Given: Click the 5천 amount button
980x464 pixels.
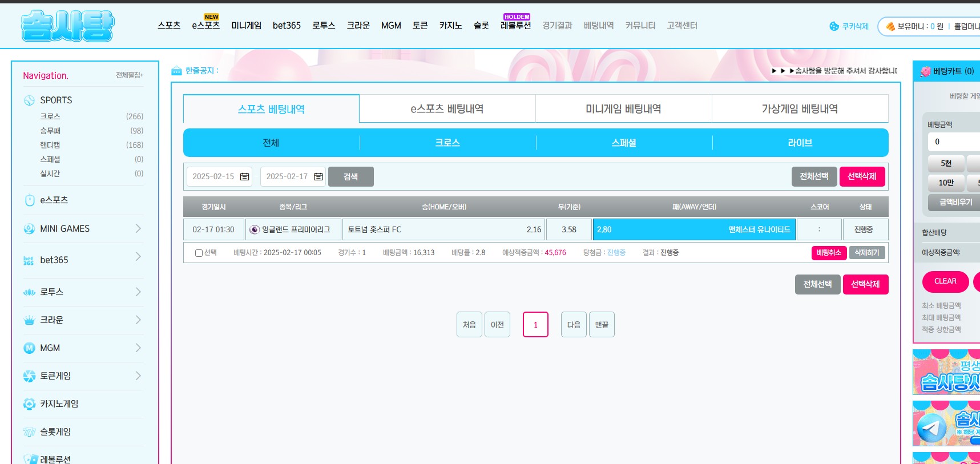Looking at the screenshot, I should [946, 164].
